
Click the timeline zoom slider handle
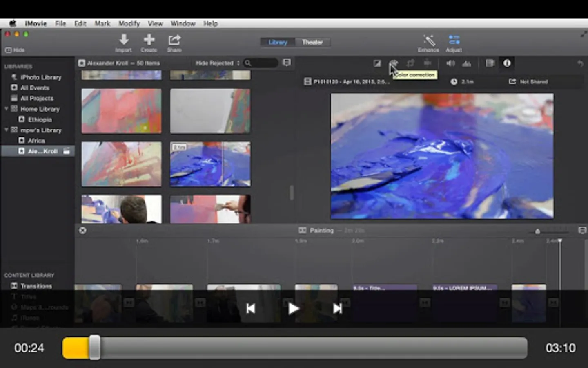pos(537,231)
